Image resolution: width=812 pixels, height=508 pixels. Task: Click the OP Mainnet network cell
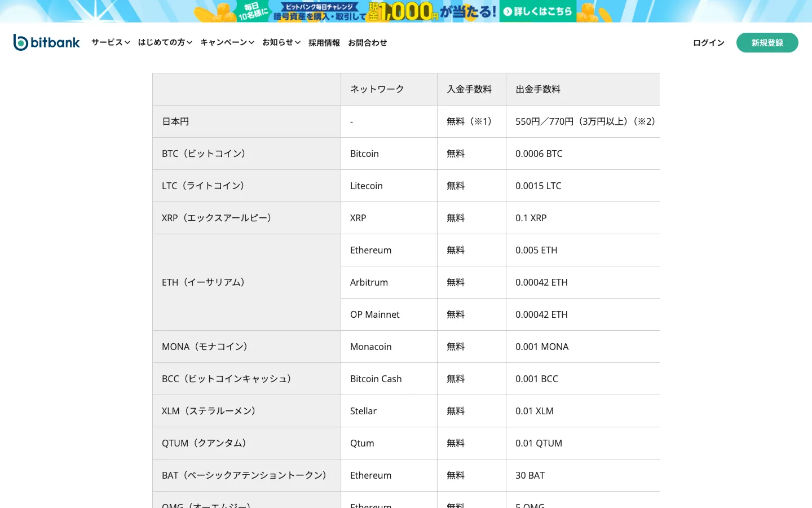click(x=389, y=314)
